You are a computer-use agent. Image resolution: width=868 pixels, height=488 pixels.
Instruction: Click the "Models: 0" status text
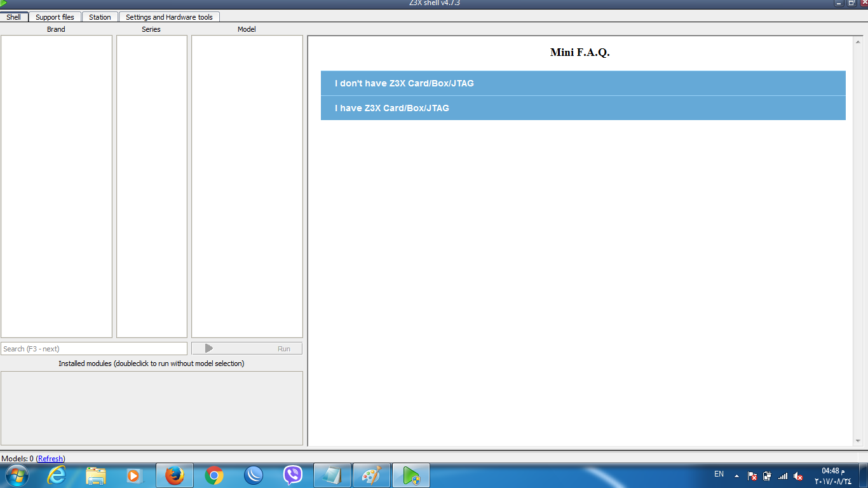18,459
